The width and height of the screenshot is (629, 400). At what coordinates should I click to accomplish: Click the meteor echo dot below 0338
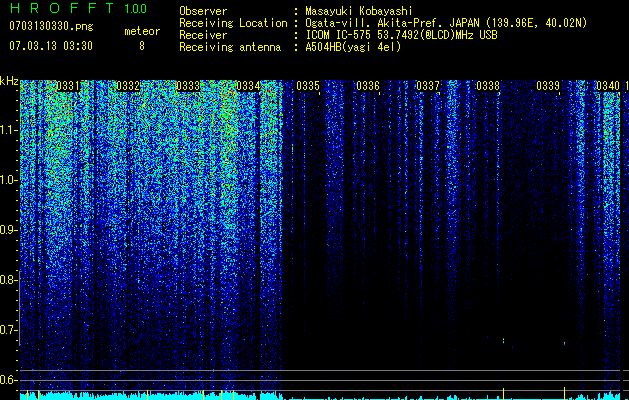503,341
